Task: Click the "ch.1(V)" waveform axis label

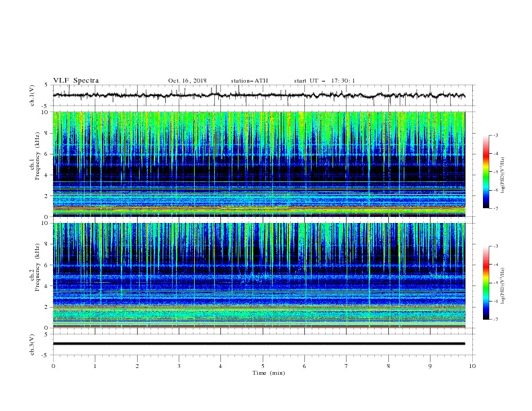Action: (x=32, y=95)
